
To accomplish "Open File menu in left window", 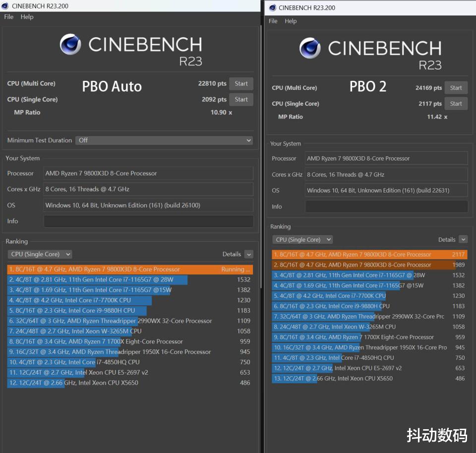I will click(9, 17).
